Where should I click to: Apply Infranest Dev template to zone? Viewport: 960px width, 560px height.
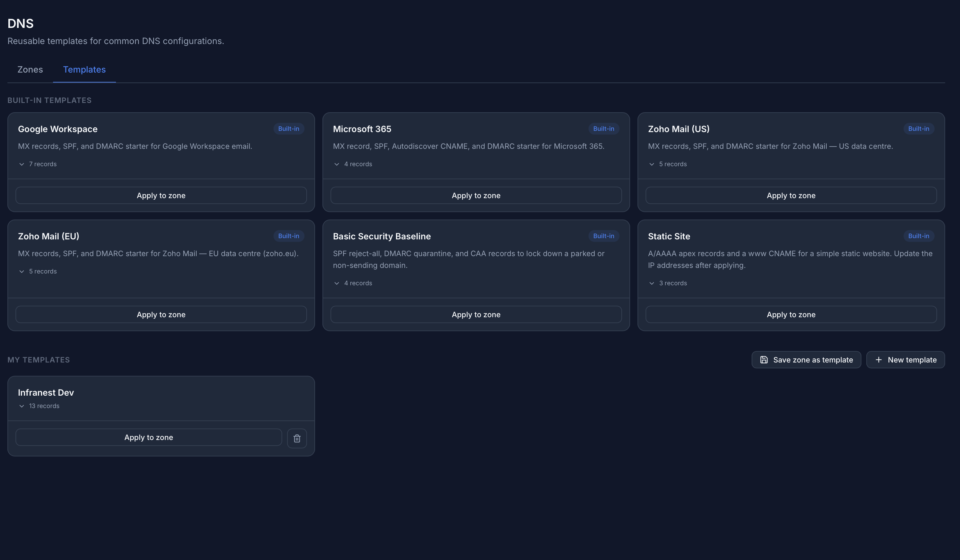coord(149,437)
